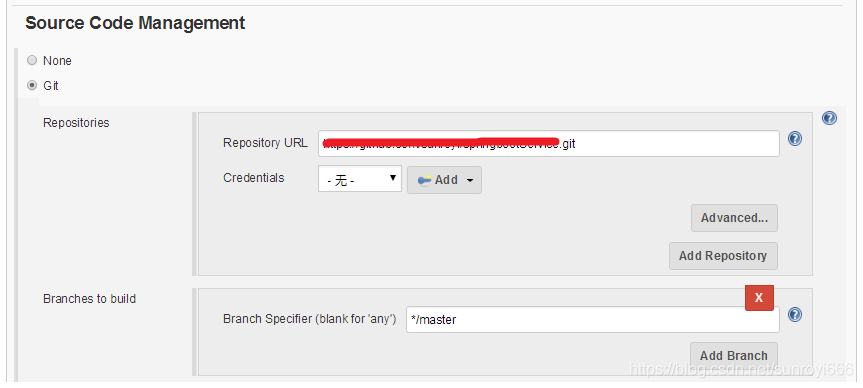Click the Source Code Management heading
This screenshot has width=863, height=388.
(x=135, y=23)
